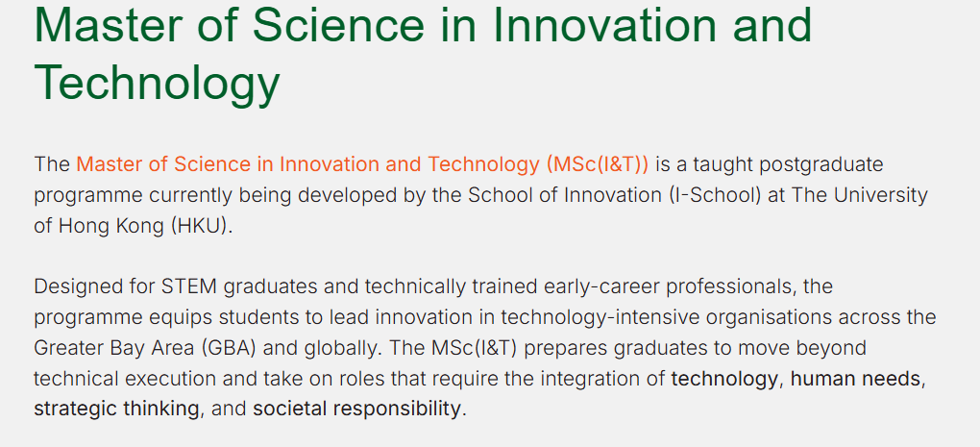Viewport: 980px width, 447px height.
Task: Click the word 'STEM' in second paragraph
Action: [188, 286]
